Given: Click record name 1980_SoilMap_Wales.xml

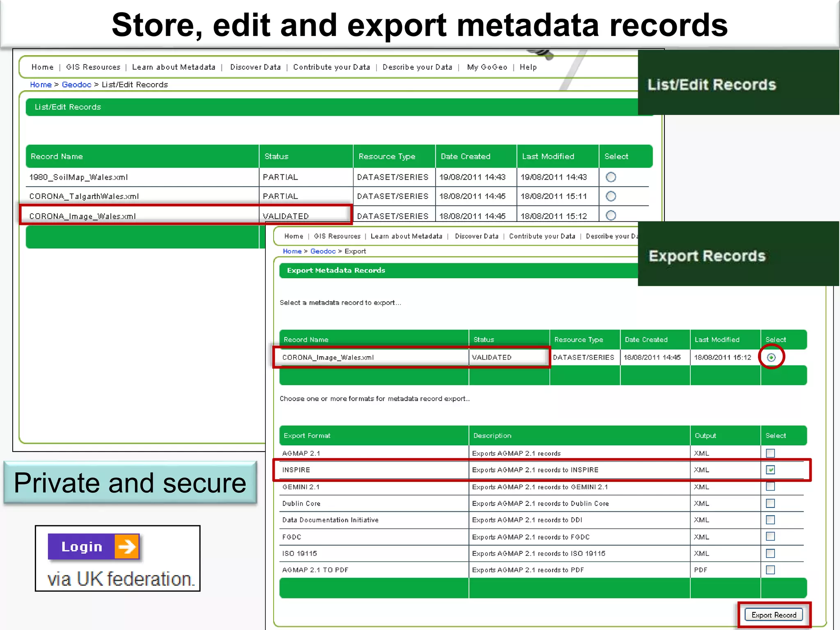Looking at the screenshot, I should (x=78, y=177).
